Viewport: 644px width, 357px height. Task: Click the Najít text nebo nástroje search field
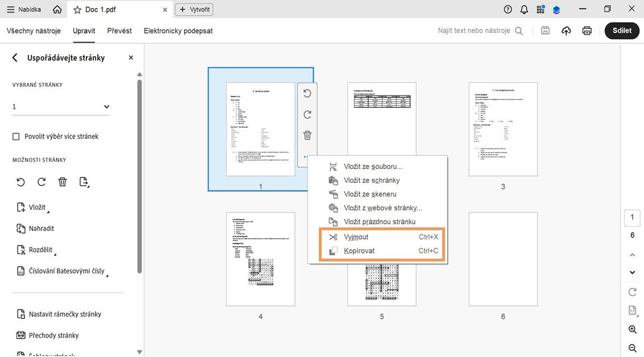473,31
